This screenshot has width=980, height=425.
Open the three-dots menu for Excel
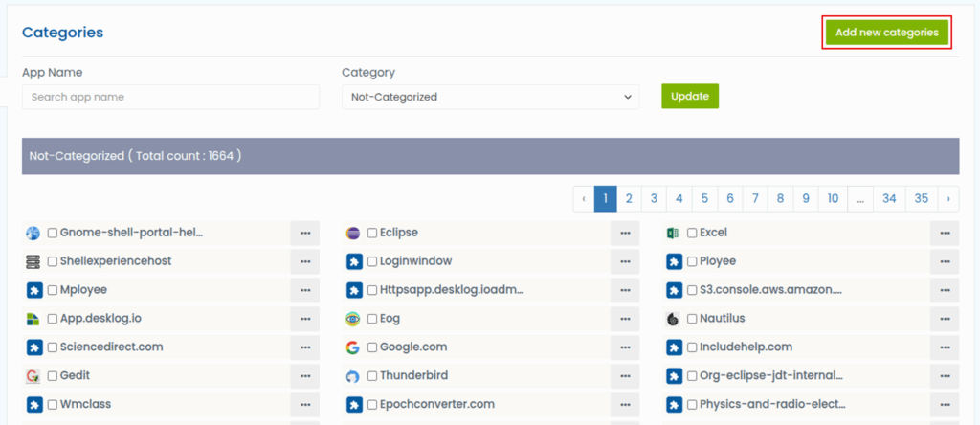(944, 233)
